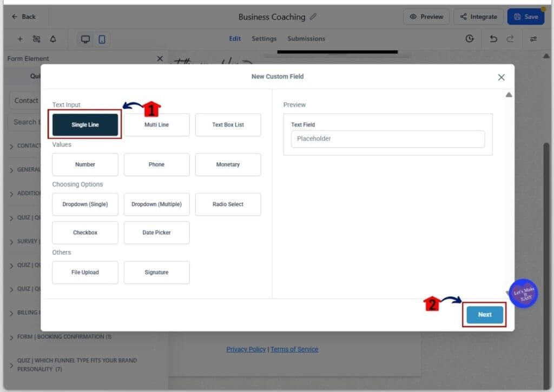554x392 pixels.
Task: Rename the form using the pencil icon
Action: [x=313, y=17]
